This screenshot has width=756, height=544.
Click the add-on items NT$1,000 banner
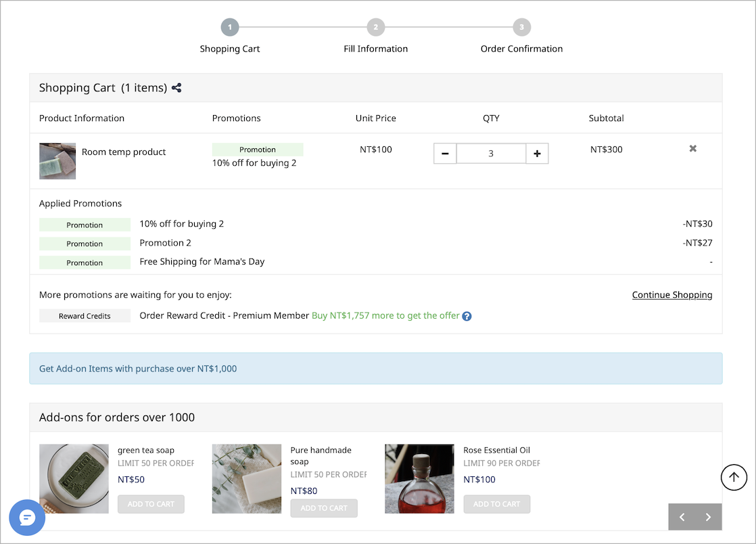coord(375,369)
